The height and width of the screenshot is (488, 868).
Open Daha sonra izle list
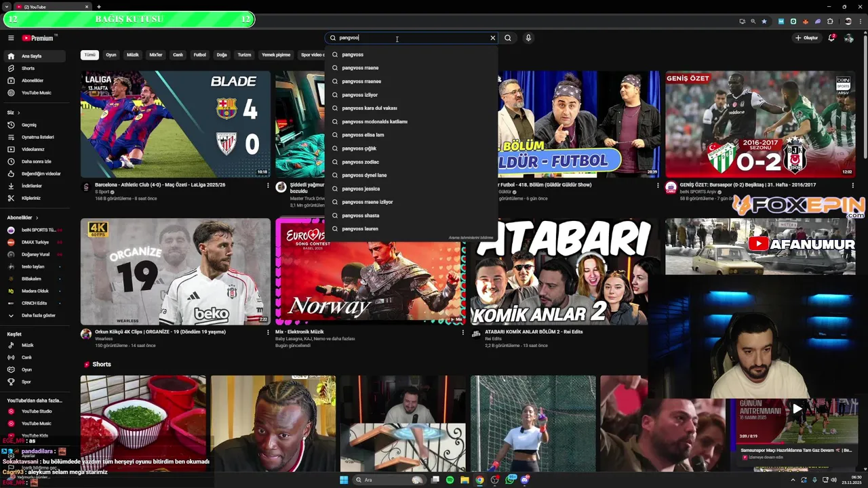click(x=36, y=161)
